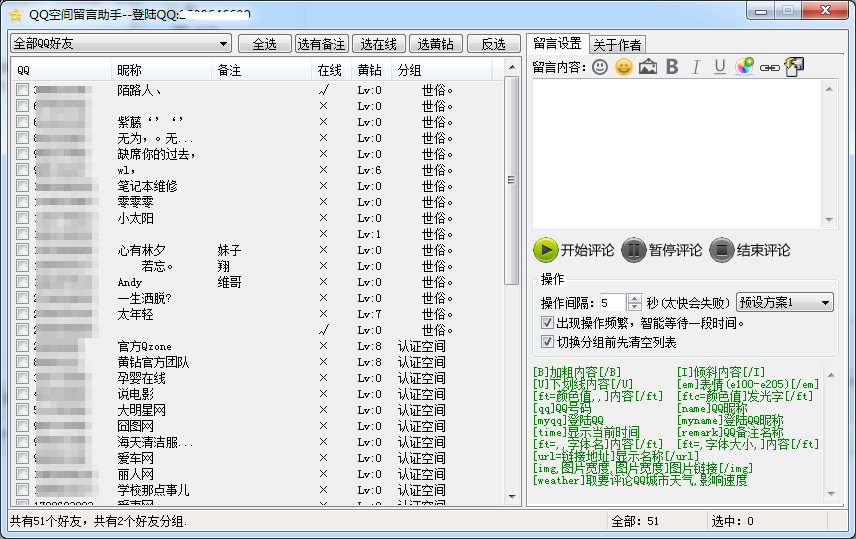Click the green 开始评论 play button
Viewport: 856px width, 539px height.
tap(545, 250)
